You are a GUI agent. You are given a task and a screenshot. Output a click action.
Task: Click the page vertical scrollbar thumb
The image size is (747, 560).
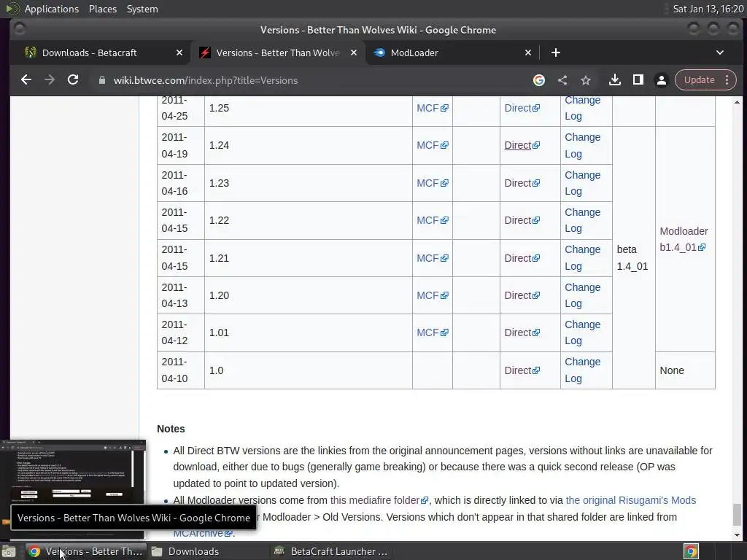[737, 513]
